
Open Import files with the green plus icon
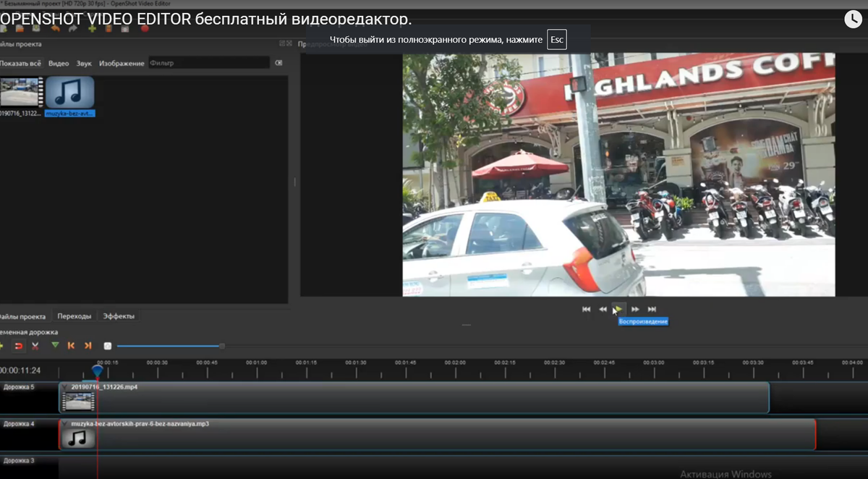pyautogui.click(x=92, y=28)
